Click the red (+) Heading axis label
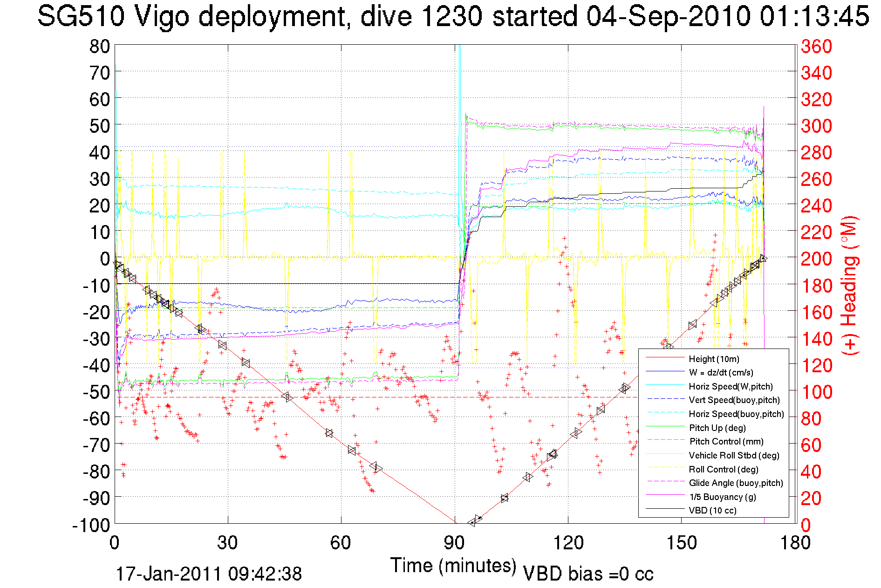This screenshot has height=588, width=881. (849, 285)
